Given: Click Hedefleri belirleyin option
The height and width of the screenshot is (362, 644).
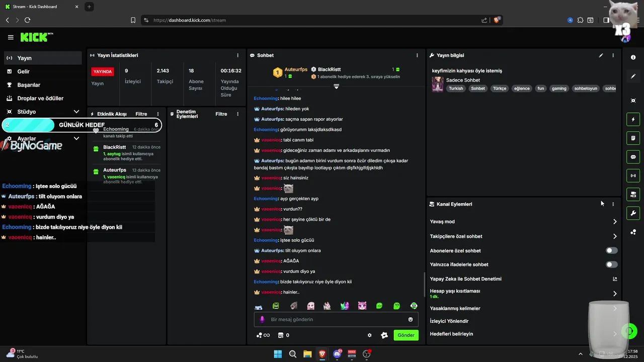Looking at the screenshot, I should (x=523, y=334).
